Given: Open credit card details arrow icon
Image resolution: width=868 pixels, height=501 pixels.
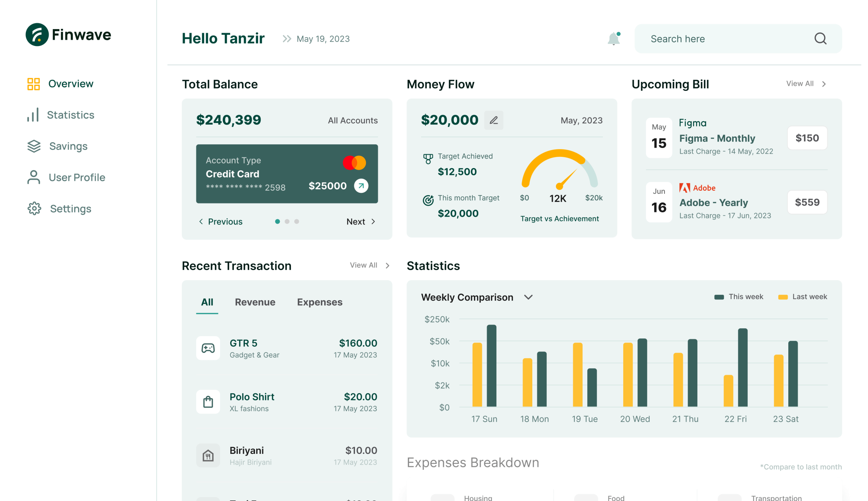Looking at the screenshot, I should pyautogui.click(x=361, y=186).
